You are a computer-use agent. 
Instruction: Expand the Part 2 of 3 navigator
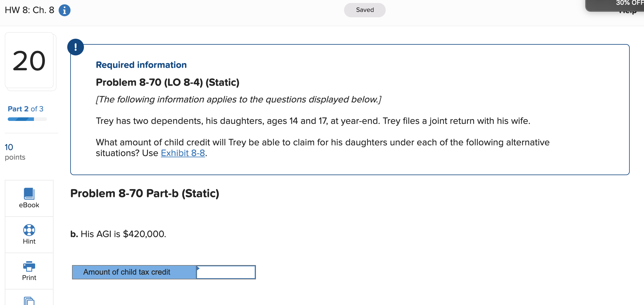26,109
